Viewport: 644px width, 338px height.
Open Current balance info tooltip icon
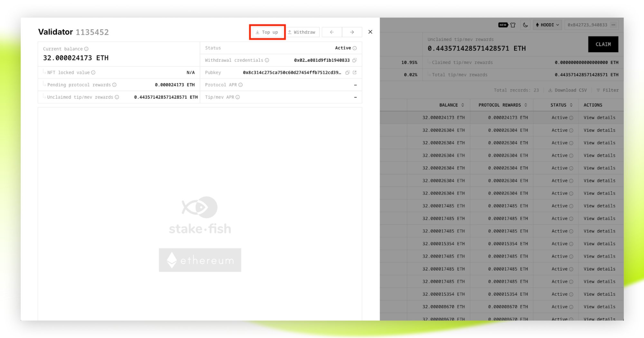[86, 49]
